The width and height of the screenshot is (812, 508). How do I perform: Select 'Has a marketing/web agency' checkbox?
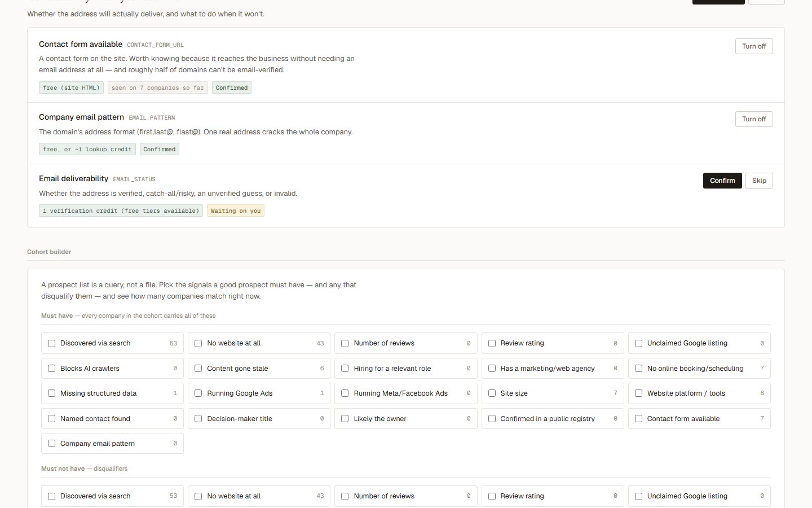(x=492, y=369)
